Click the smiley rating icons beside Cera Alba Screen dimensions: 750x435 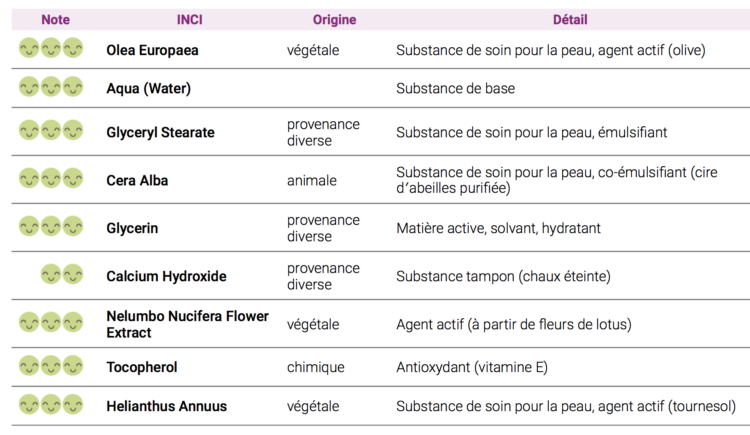pyautogui.click(x=51, y=178)
